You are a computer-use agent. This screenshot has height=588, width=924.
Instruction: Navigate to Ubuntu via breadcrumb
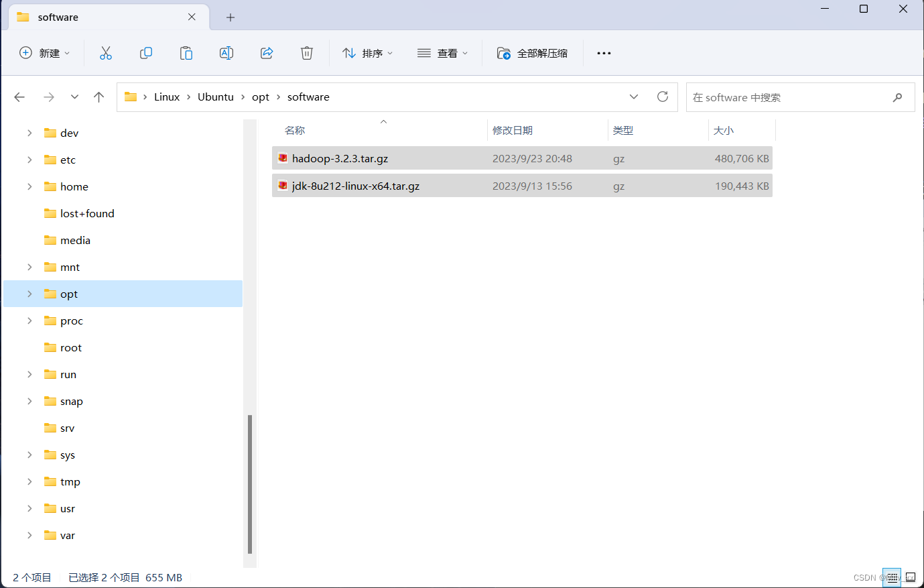[215, 97]
